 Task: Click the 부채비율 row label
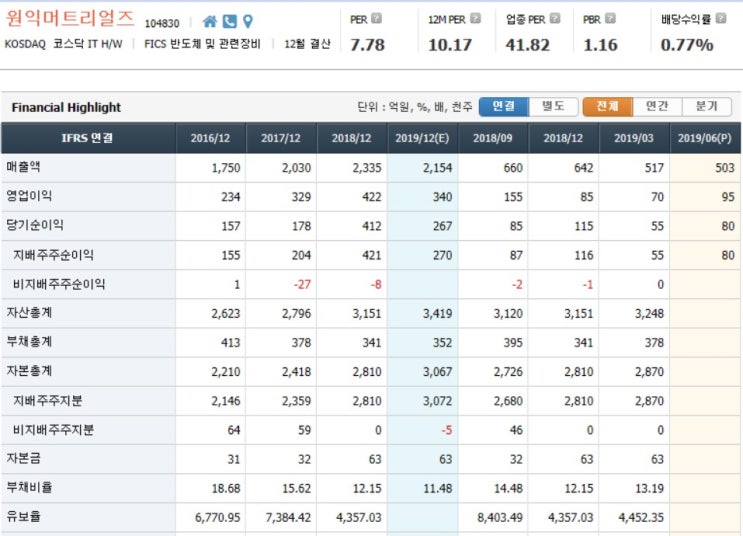click(29, 488)
